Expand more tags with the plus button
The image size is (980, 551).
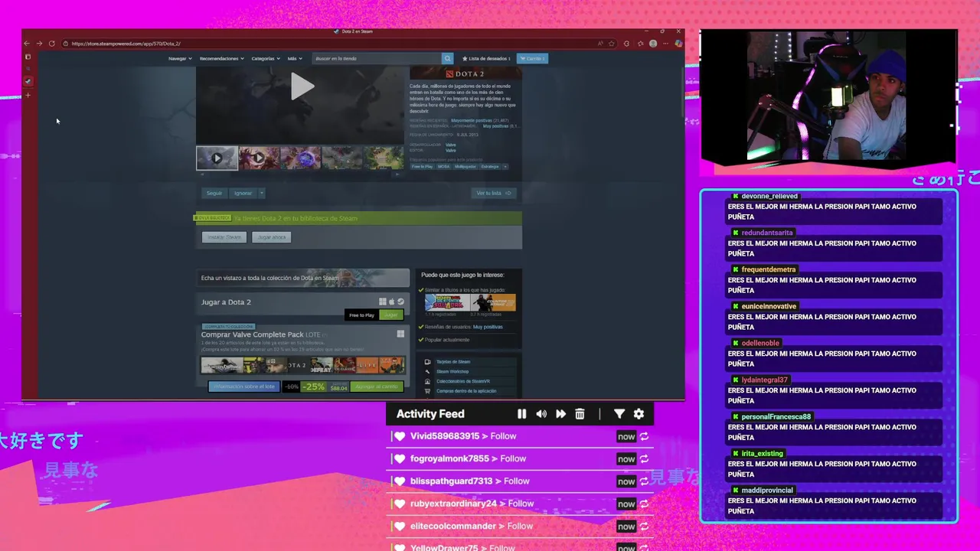[x=505, y=166]
